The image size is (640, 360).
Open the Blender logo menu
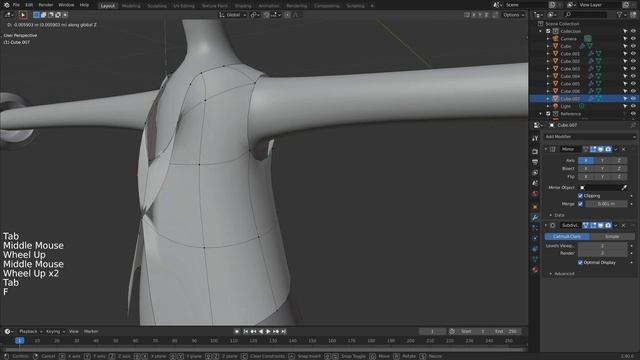[6, 5]
